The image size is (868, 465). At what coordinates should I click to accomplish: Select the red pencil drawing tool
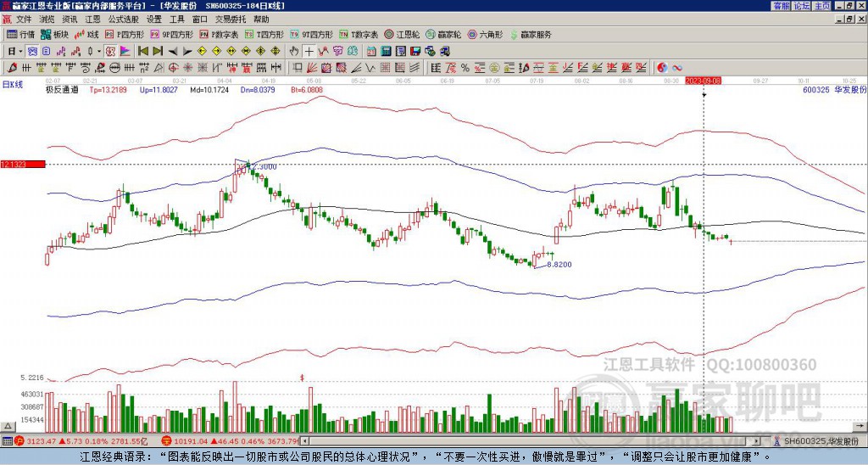tap(11, 68)
